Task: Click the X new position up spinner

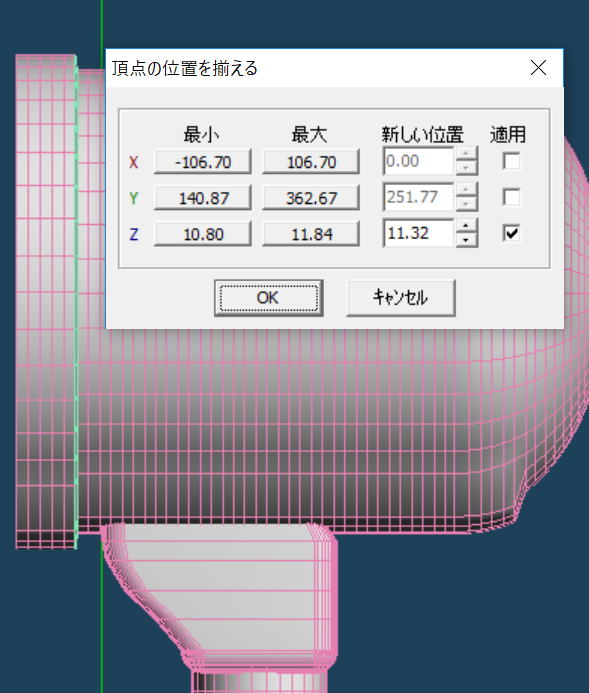Action: (x=466, y=154)
